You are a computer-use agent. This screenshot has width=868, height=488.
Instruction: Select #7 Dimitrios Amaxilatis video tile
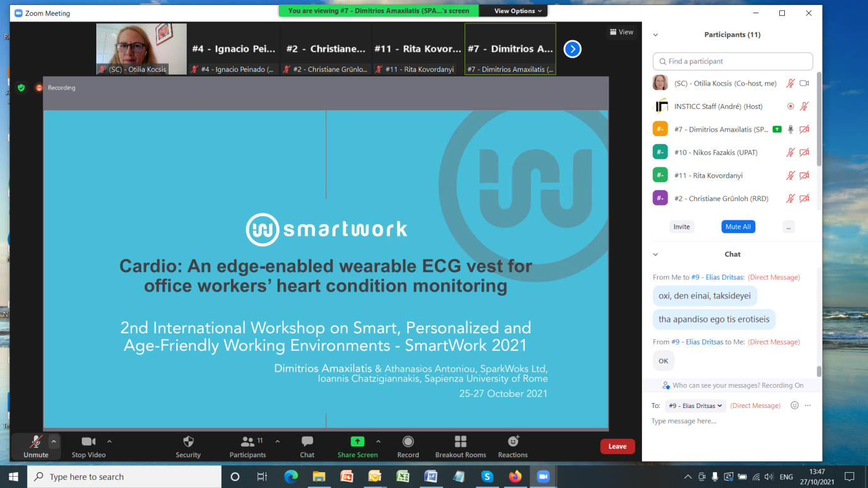(x=510, y=49)
